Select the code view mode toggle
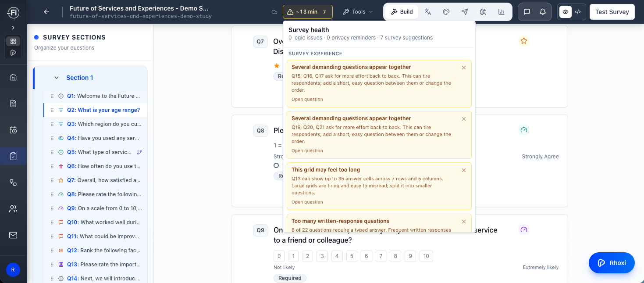Screen dimensions: 644x283 578,12
